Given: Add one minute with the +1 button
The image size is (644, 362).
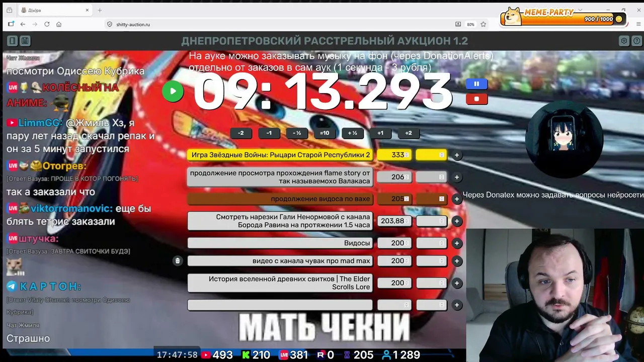Looking at the screenshot, I should point(380,133).
